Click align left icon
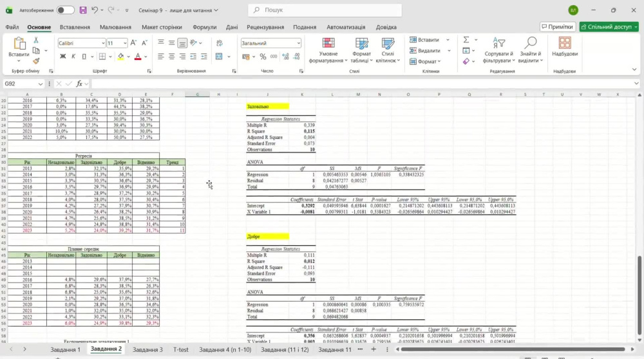This screenshot has height=359, width=644. 160,56
